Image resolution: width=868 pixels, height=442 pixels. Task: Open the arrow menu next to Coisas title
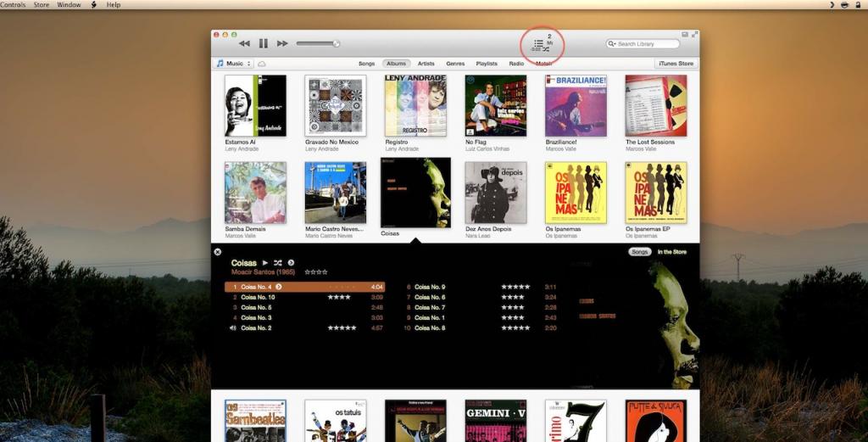point(292,263)
